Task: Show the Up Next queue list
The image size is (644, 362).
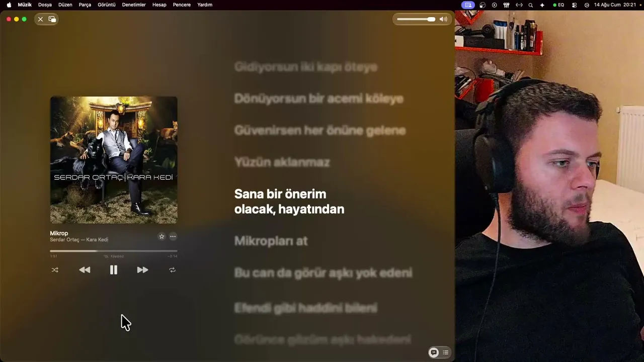Action: tap(445, 352)
